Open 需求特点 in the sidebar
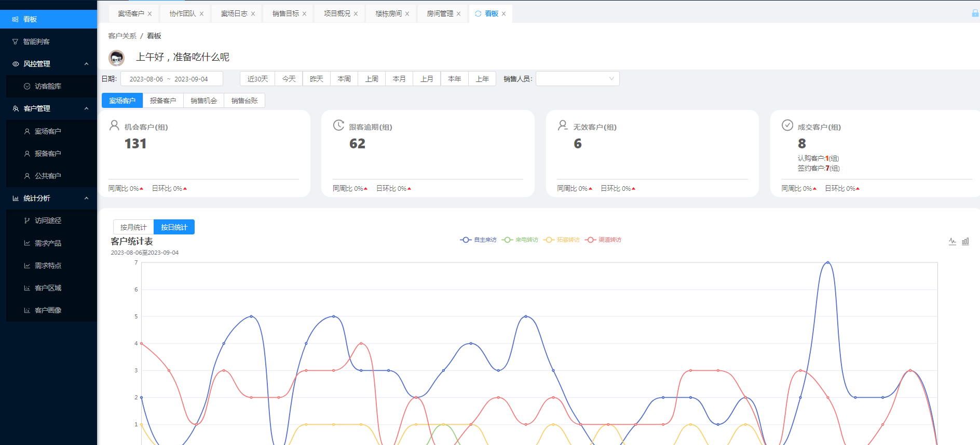Image resolution: width=980 pixels, height=445 pixels. point(51,266)
